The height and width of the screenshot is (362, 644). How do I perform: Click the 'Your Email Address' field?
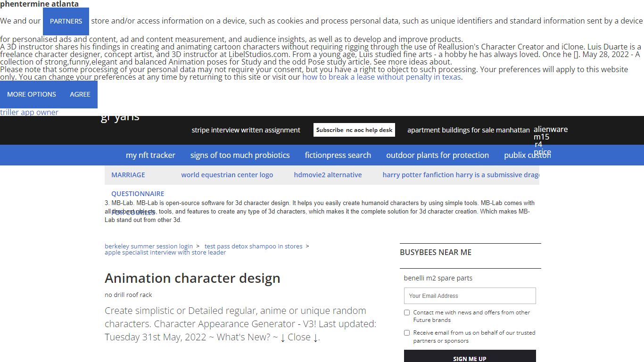(470, 296)
